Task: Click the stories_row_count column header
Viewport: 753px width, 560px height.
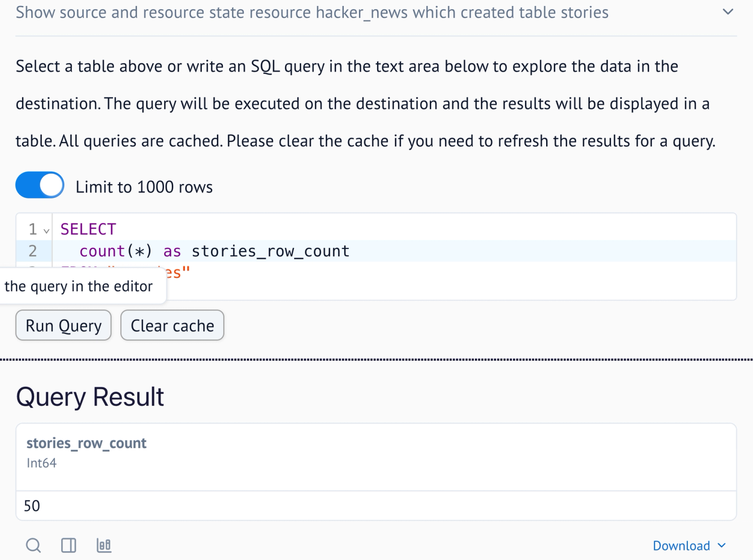Action: coord(86,443)
